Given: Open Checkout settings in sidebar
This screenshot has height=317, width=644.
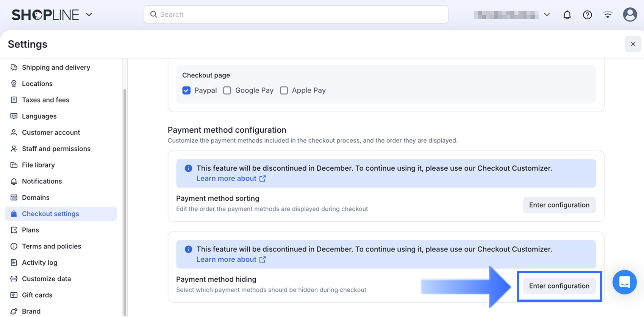Looking at the screenshot, I should point(50,214).
